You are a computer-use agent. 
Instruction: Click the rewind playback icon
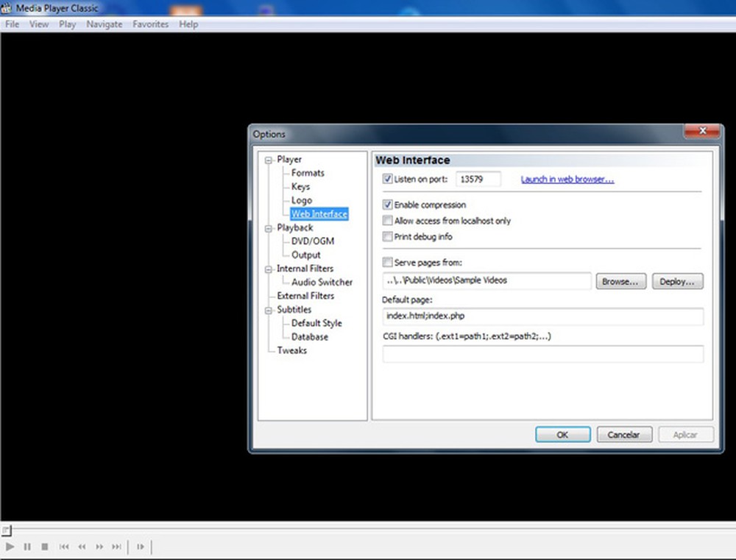pyautogui.click(x=82, y=547)
